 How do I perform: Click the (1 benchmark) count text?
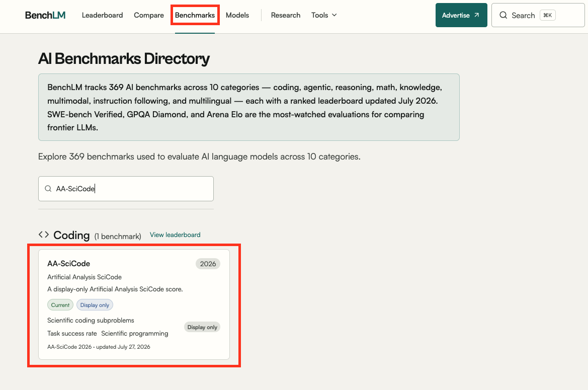[118, 236]
